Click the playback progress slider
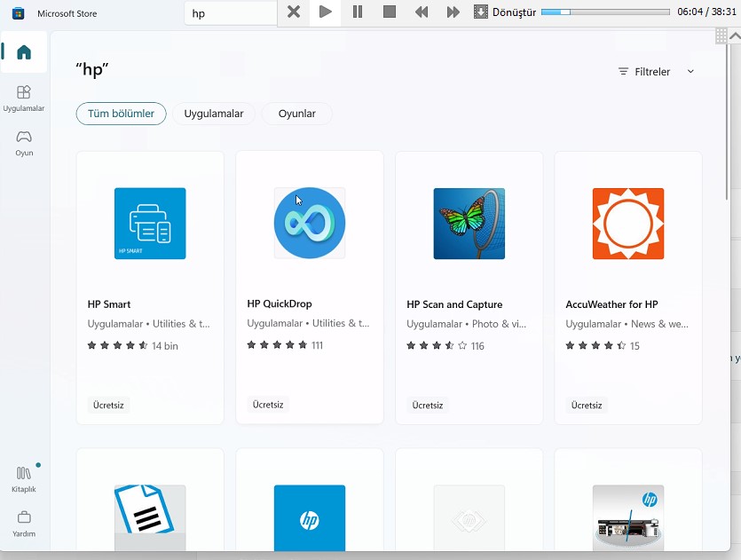 coord(605,12)
